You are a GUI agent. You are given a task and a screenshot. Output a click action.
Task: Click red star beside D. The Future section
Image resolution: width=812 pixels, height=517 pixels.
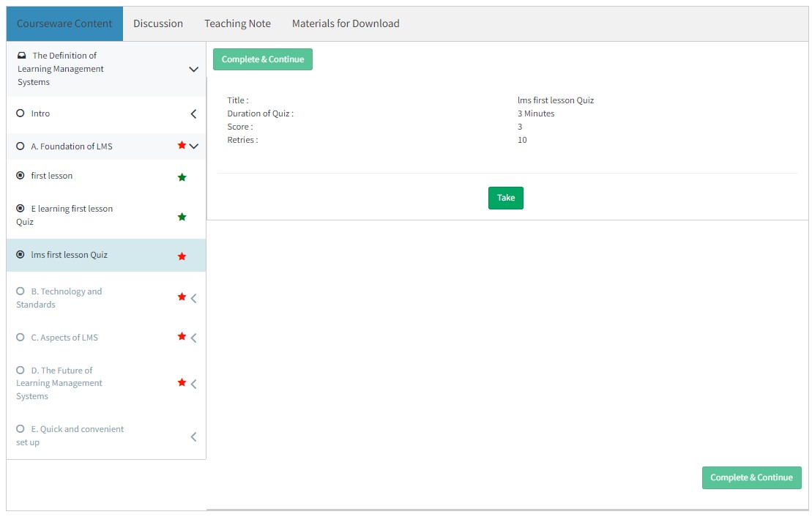coord(182,382)
